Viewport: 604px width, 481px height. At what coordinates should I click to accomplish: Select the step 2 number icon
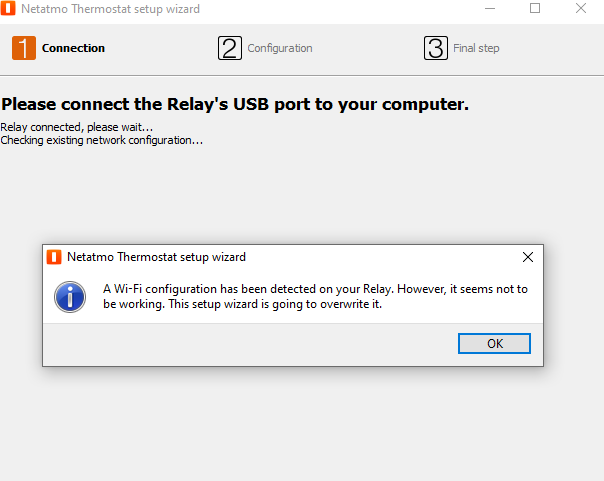(x=230, y=48)
